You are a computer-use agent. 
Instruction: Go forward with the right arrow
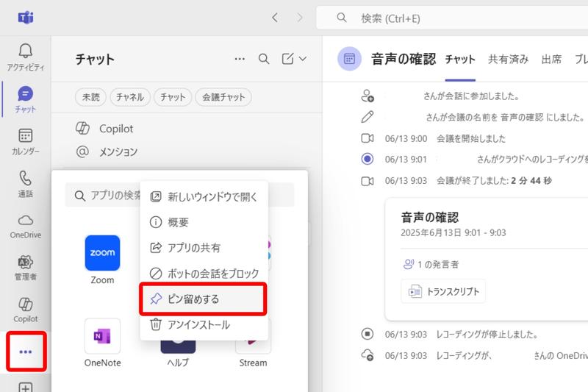point(300,18)
